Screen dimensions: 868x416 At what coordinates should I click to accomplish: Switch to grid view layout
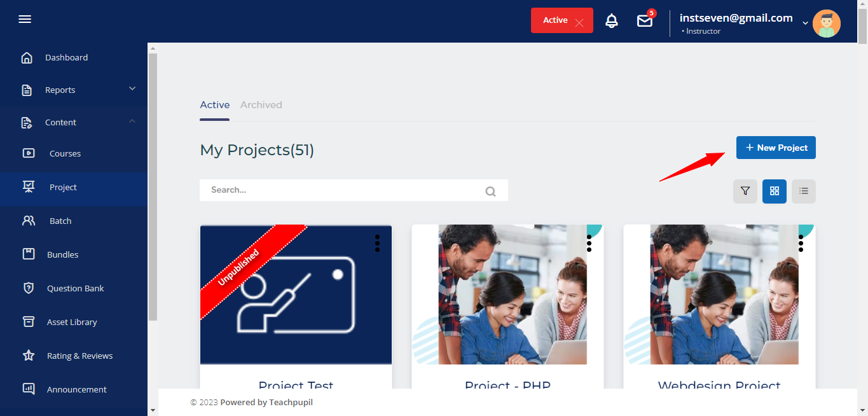pyautogui.click(x=774, y=191)
